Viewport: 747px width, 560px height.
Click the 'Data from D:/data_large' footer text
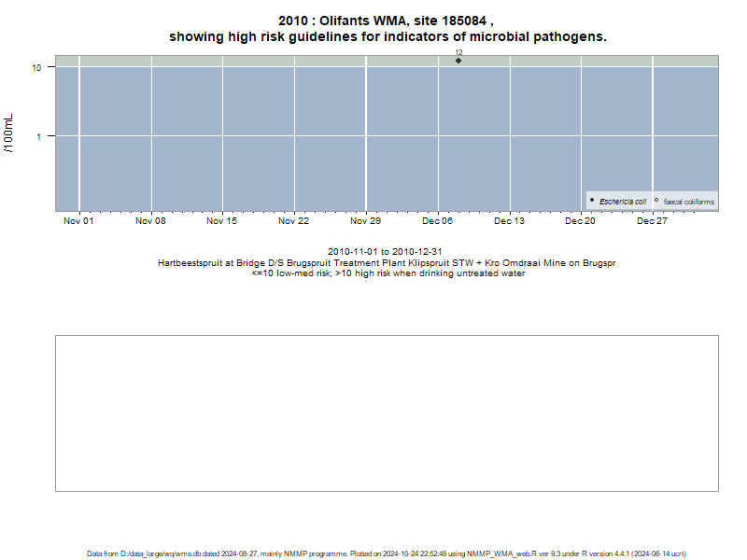[x=387, y=553]
